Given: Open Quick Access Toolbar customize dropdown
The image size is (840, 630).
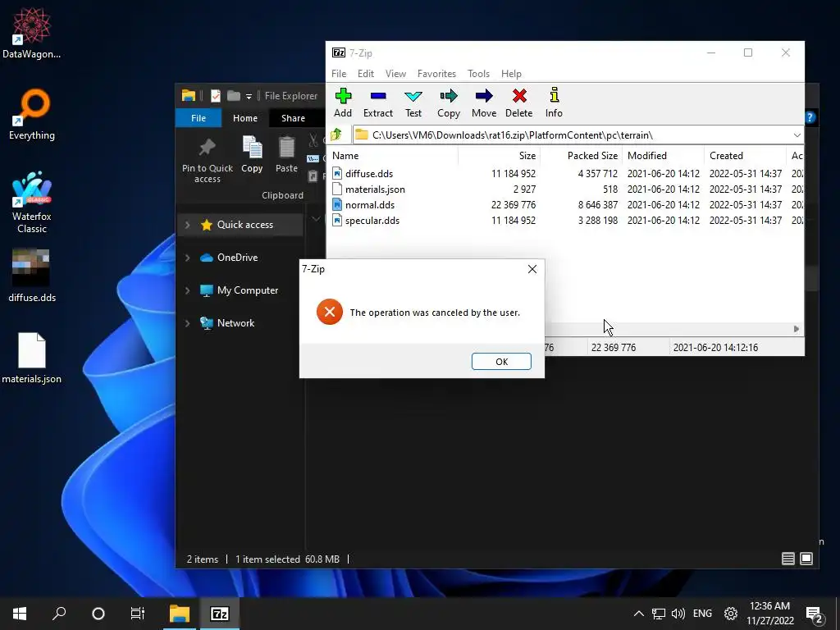Looking at the screenshot, I should (x=249, y=97).
